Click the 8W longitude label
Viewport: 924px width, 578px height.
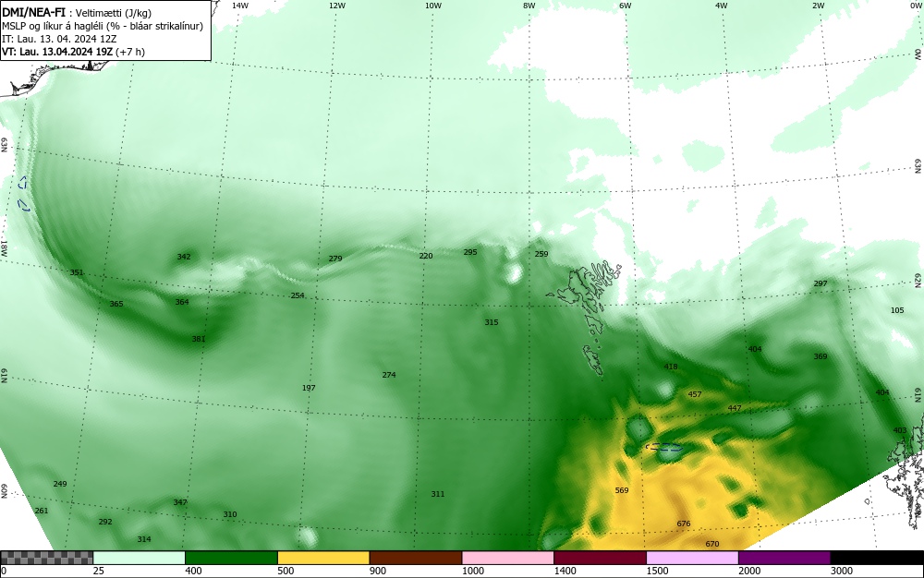tap(529, 6)
